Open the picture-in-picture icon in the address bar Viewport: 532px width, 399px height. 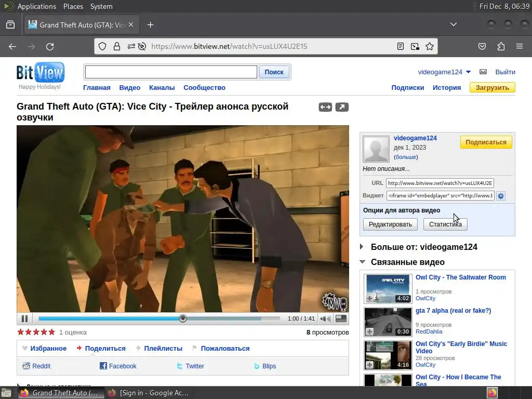point(415,46)
